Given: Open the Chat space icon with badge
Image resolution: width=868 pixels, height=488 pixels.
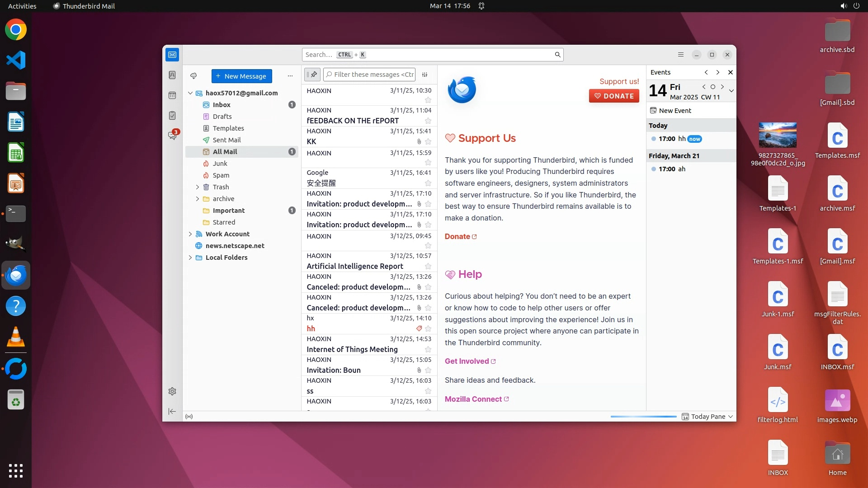Looking at the screenshot, I should [x=172, y=136].
